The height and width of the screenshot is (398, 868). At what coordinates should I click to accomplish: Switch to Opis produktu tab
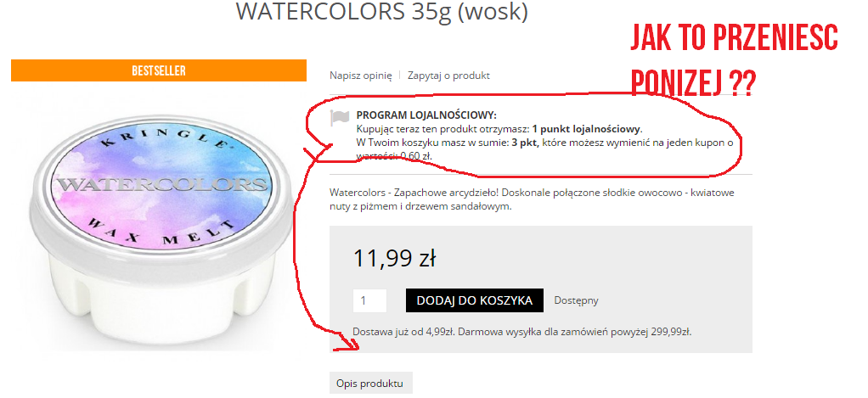(371, 383)
